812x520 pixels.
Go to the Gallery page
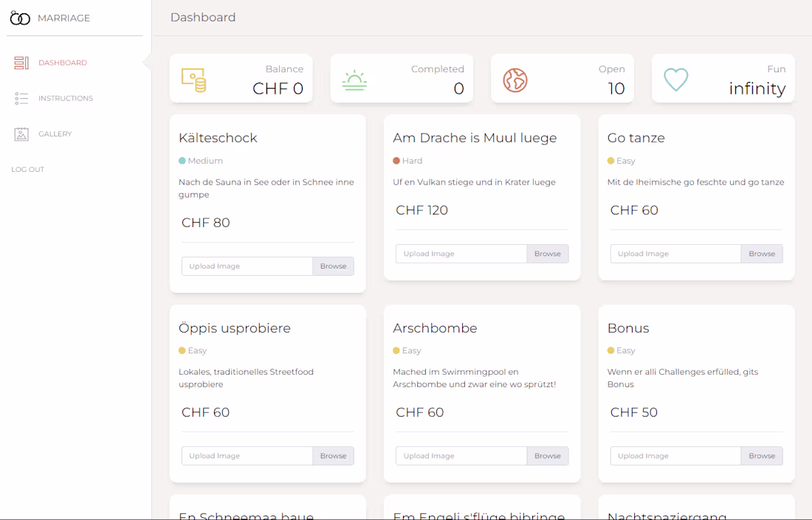(55, 134)
